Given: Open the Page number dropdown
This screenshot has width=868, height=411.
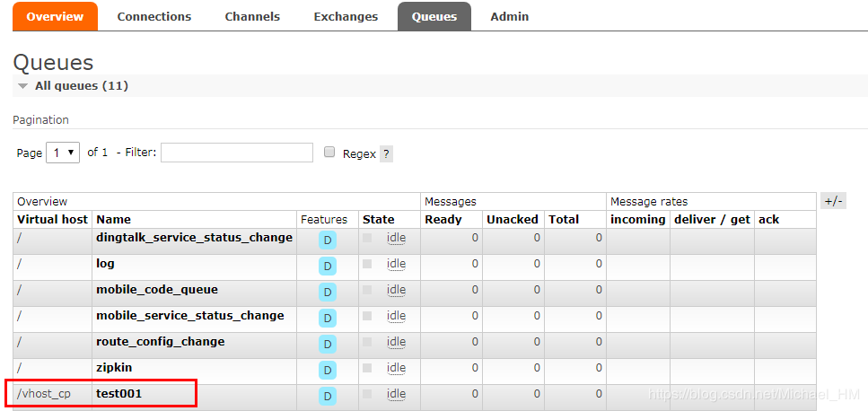Looking at the screenshot, I should pos(63,153).
